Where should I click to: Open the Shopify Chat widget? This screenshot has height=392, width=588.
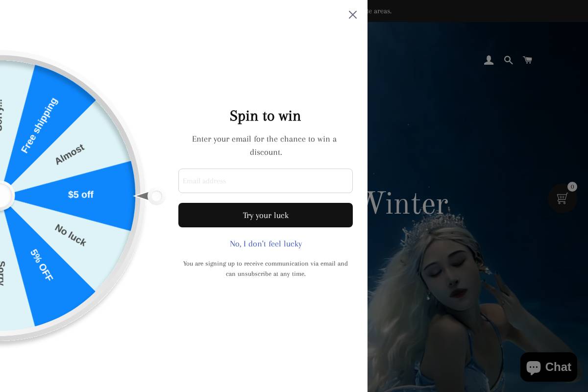point(548,367)
